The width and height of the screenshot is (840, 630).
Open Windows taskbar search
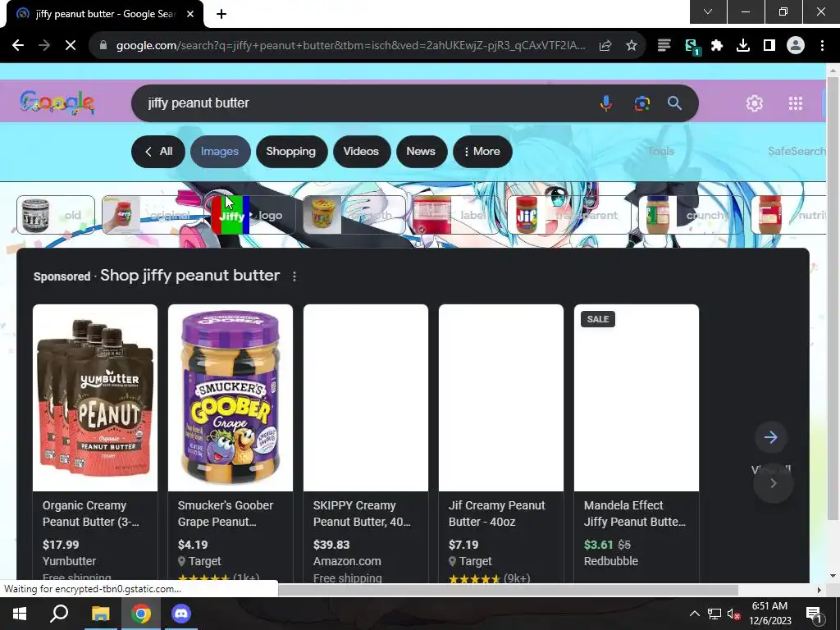[x=59, y=614]
